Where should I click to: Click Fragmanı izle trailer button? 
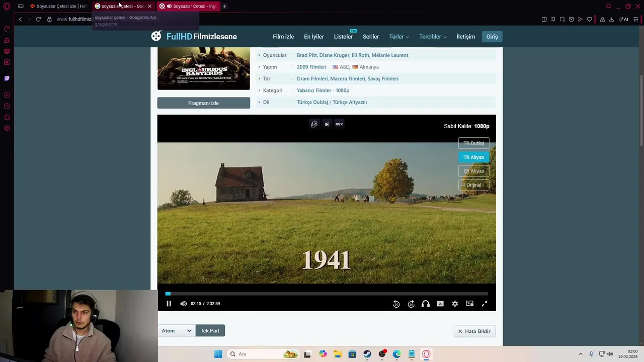tap(203, 103)
